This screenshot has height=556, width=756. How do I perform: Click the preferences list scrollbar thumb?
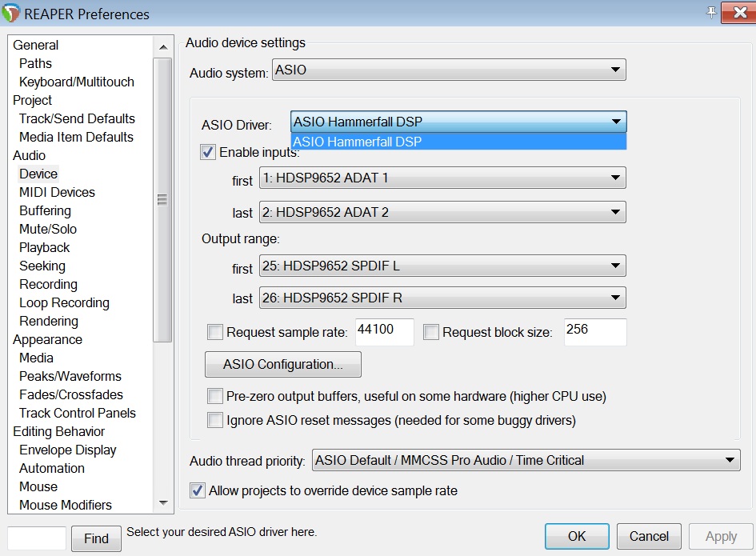[162, 200]
